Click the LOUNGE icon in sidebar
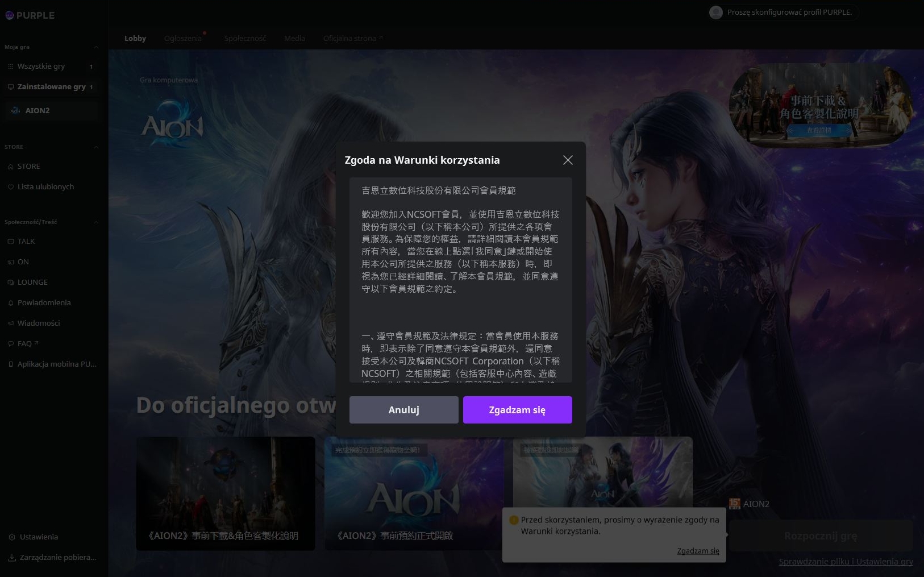The width and height of the screenshot is (924, 577). [x=10, y=283]
